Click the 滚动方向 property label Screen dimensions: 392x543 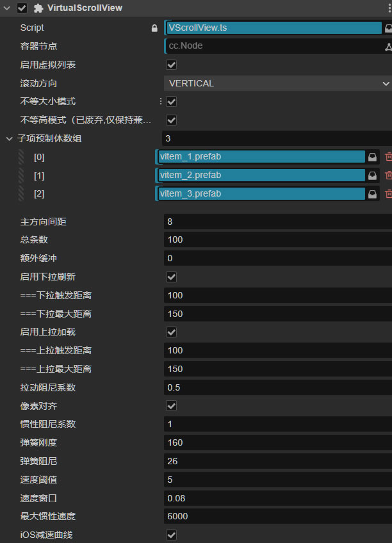click(x=38, y=83)
